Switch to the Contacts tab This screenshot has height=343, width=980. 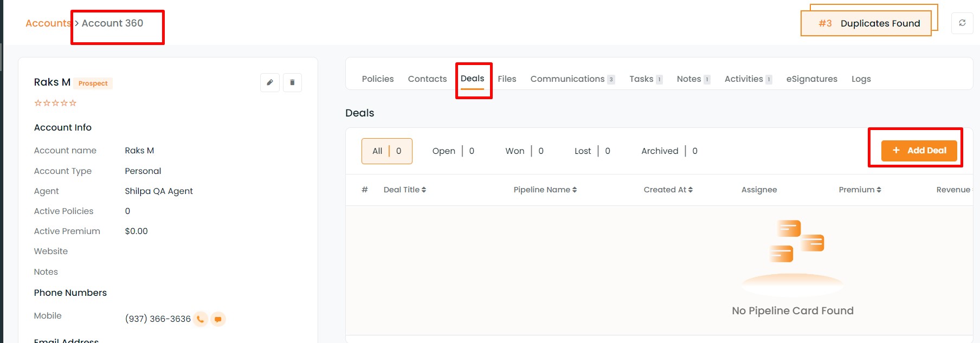pyautogui.click(x=428, y=79)
